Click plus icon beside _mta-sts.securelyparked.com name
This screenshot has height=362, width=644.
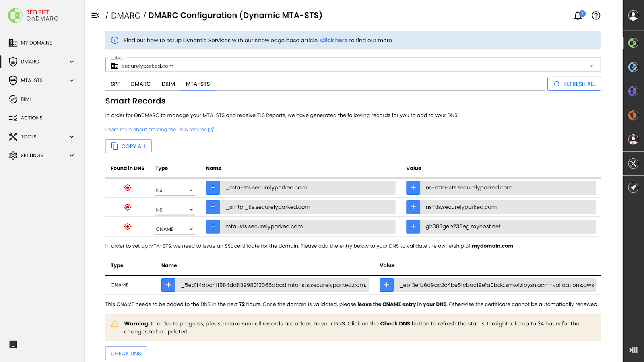[x=213, y=188]
